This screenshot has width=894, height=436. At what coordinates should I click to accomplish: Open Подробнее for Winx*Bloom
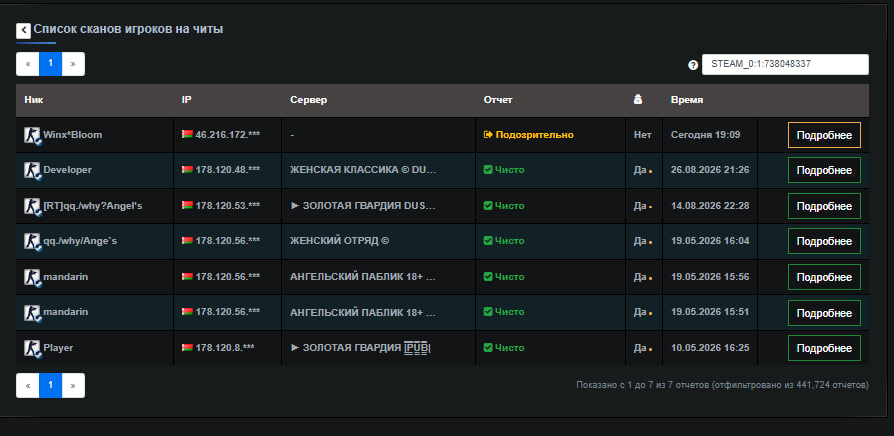(824, 135)
